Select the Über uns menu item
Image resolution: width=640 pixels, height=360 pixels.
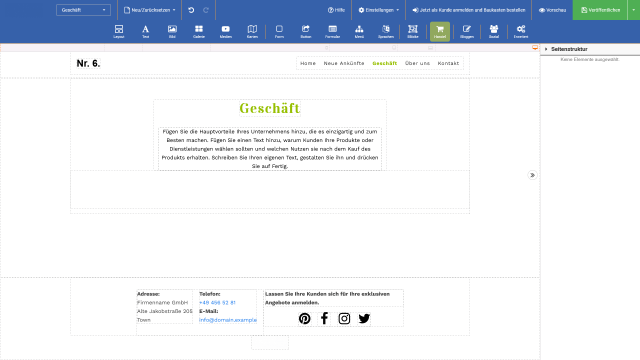pyautogui.click(x=417, y=63)
